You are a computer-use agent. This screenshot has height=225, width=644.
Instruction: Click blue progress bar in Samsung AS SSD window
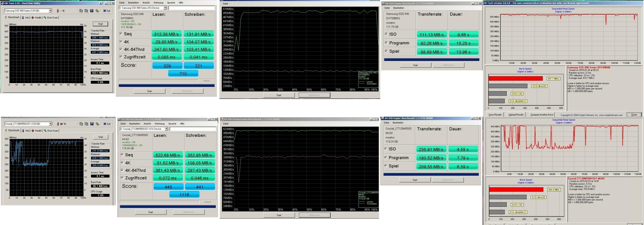click(167, 86)
